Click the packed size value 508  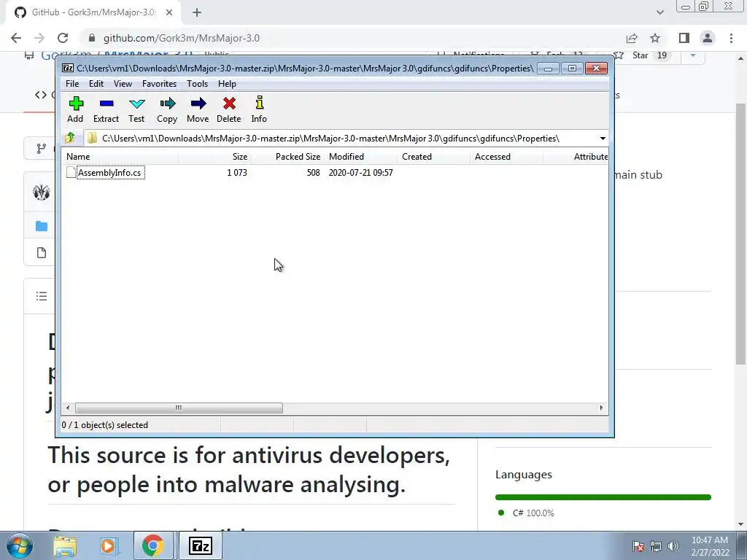tap(313, 172)
